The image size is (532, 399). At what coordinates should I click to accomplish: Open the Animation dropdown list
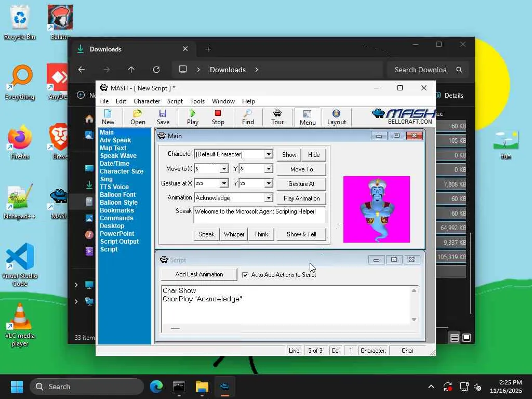coord(269,198)
